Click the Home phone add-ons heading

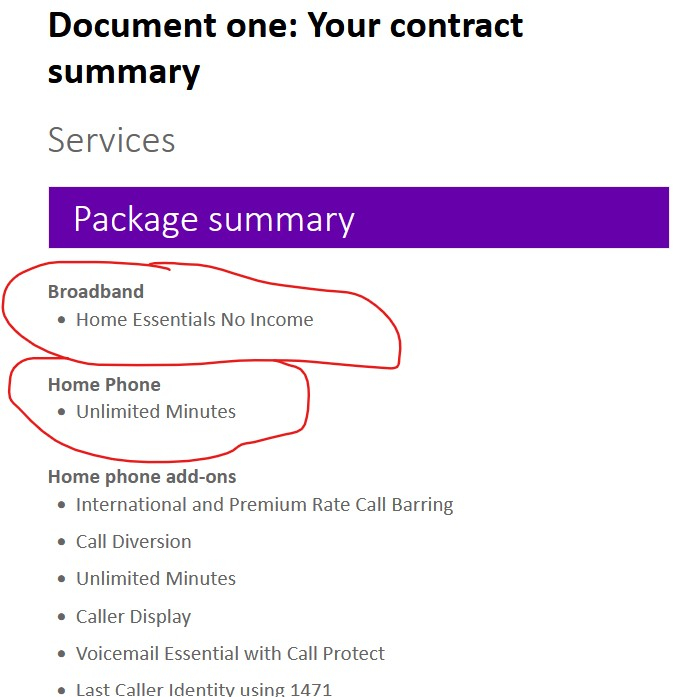pos(142,477)
